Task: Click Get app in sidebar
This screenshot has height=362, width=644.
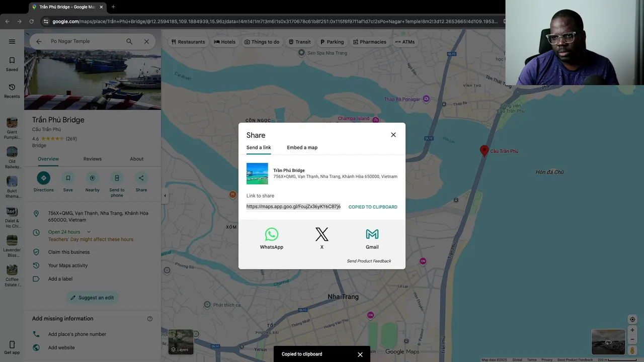Action: pos(12,348)
